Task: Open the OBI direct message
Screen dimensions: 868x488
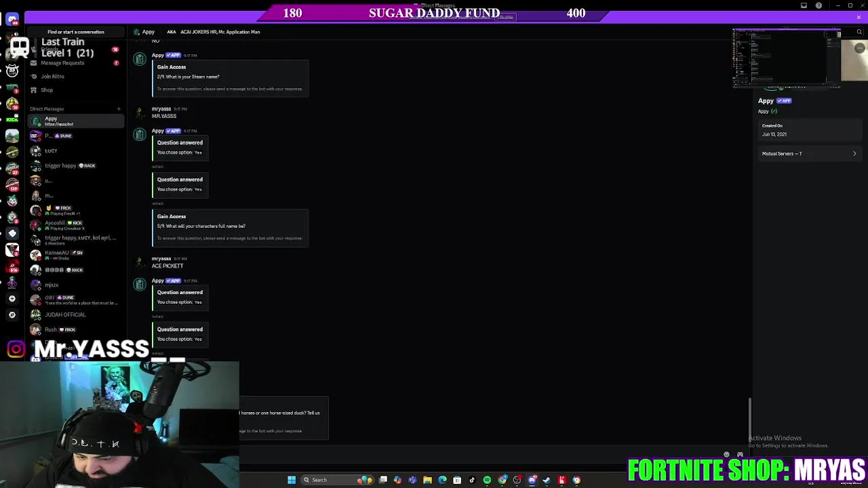Action: (75, 300)
